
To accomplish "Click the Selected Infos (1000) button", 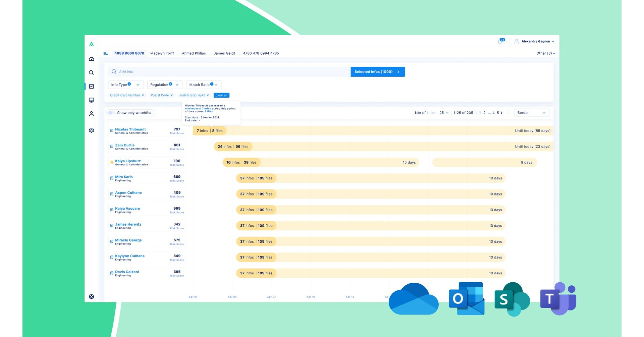I will [x=377, y=71].
